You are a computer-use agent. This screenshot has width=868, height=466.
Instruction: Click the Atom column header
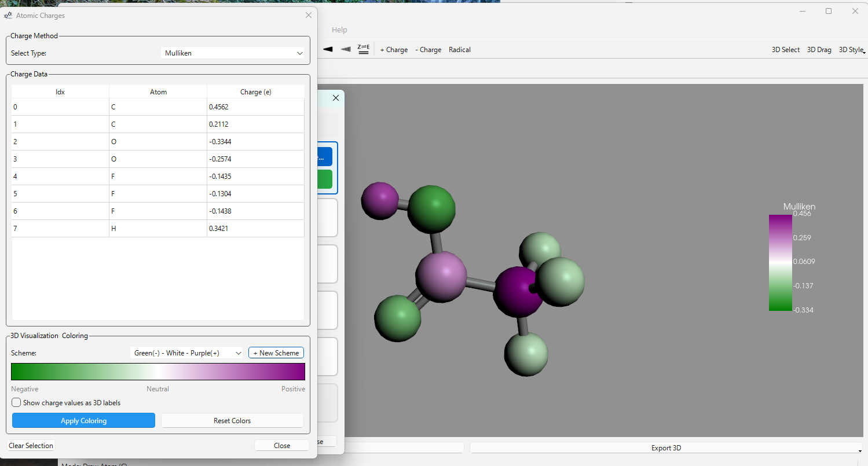click(158, 92)
